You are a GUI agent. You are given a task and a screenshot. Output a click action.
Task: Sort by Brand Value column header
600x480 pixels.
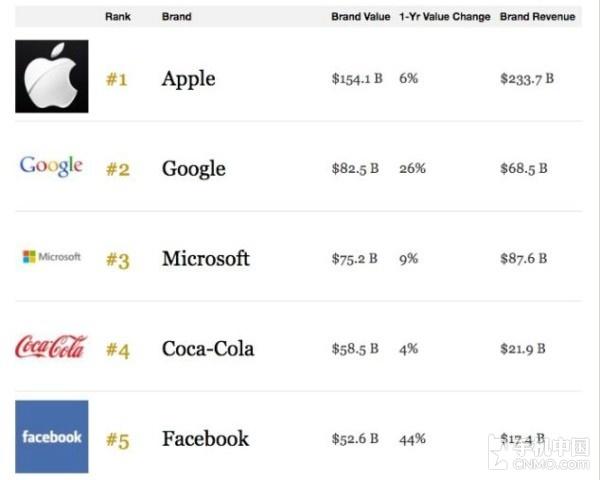tap(360, 17)
